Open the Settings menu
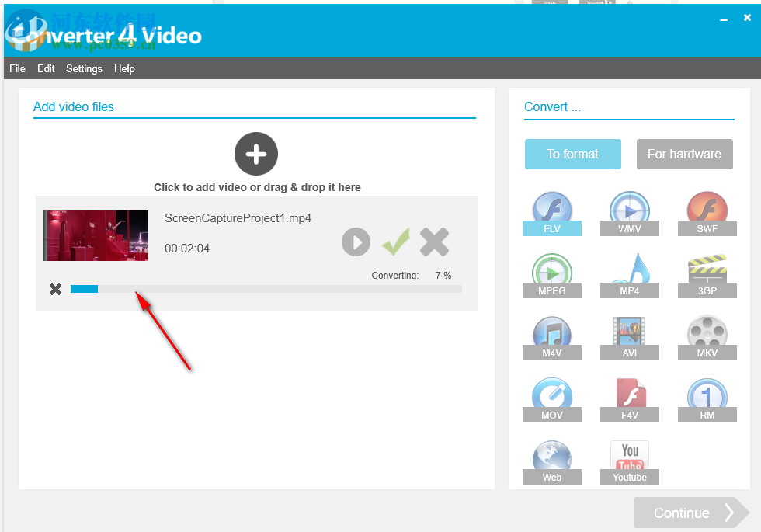 (84, 68)
